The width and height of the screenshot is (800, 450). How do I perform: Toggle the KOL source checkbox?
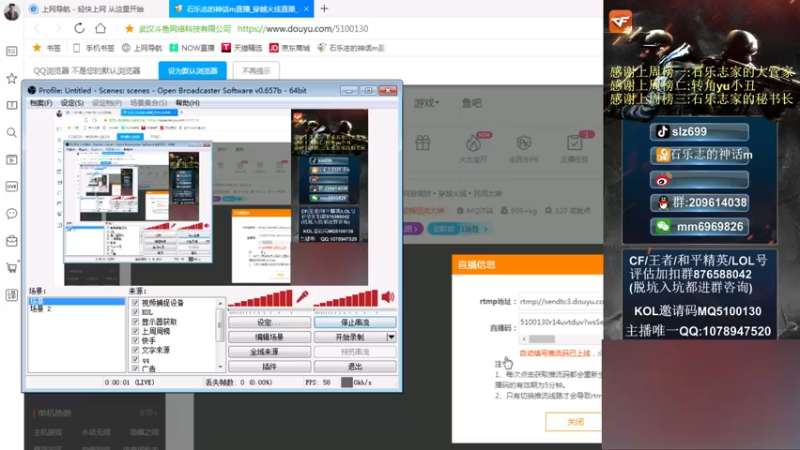click(x=135, y=312)
